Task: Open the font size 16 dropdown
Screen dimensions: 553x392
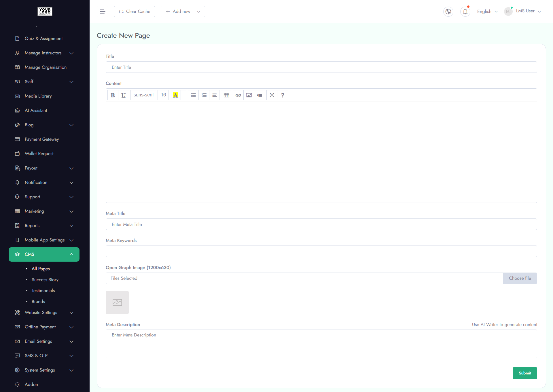Action: tap(163, 95)
